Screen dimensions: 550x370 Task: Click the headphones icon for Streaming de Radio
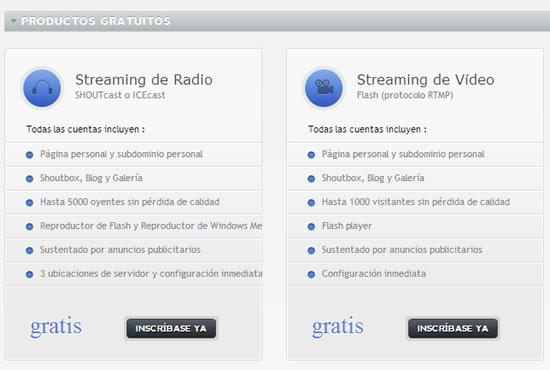pyautogui.click(x=42, y=88)
